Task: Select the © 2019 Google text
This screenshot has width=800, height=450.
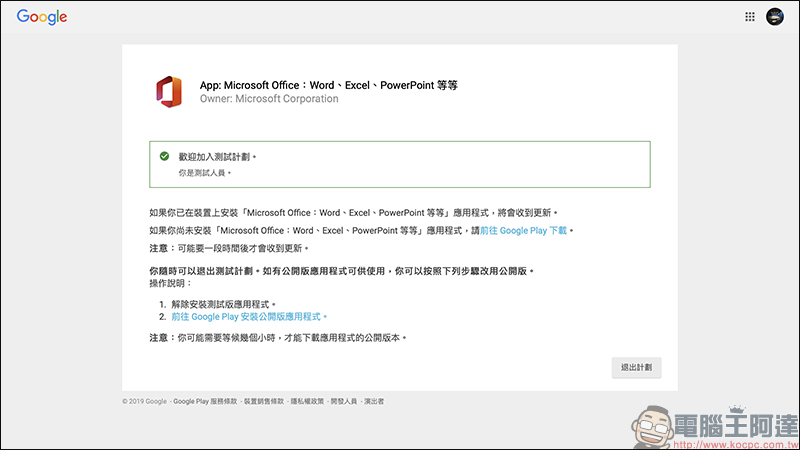Action: 144,402
